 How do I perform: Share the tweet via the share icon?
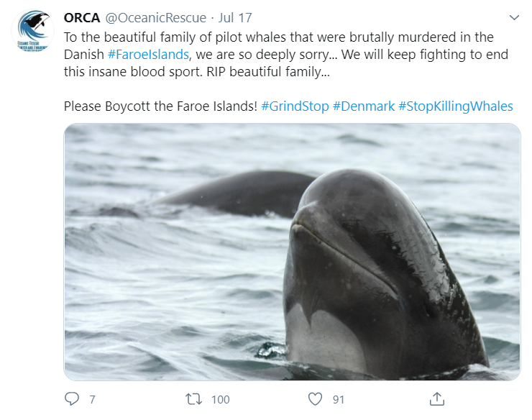tap(436, 398)
